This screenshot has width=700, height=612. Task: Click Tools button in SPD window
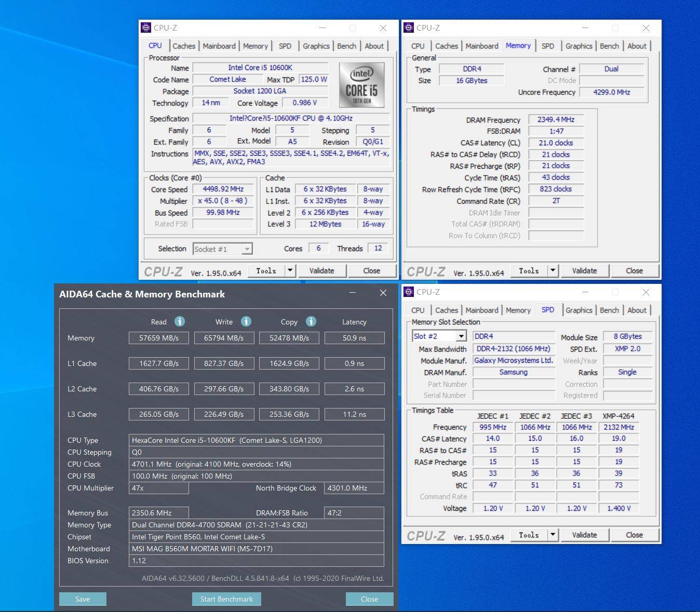tap(529, 535)
